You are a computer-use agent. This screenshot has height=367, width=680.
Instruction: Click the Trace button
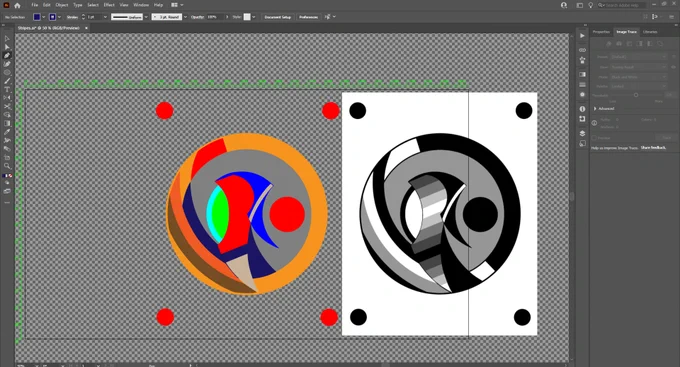point(666,138)
